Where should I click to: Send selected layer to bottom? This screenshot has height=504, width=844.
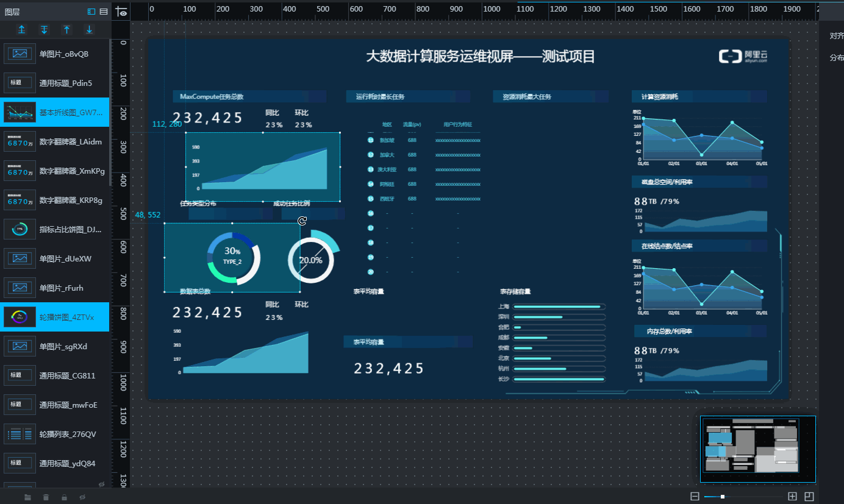tap(89, 29)
